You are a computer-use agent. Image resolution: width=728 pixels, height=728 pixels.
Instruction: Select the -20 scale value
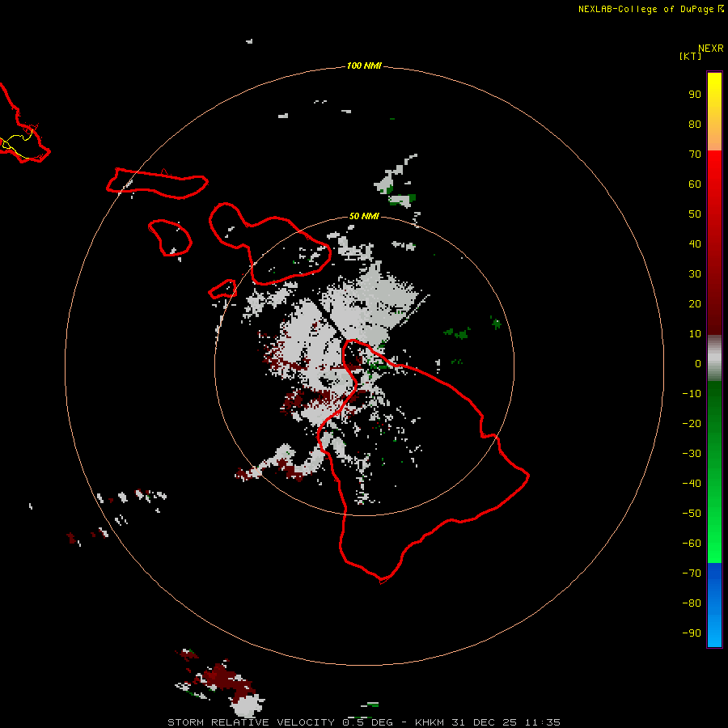tap(692, 424)
